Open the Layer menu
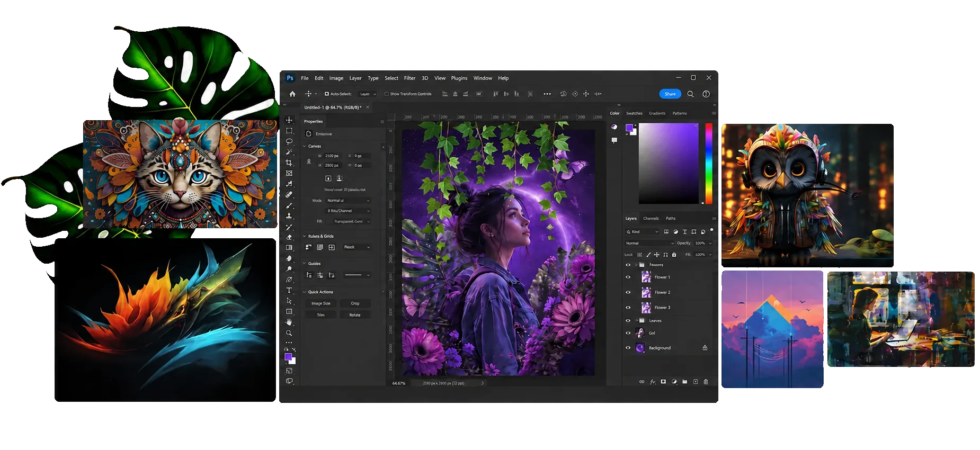 coord(355,78)
